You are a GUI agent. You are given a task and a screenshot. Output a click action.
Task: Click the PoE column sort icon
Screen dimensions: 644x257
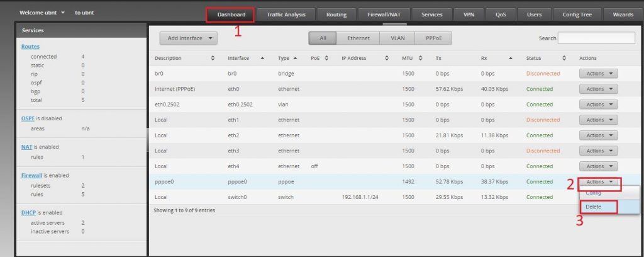click(326, 59)
